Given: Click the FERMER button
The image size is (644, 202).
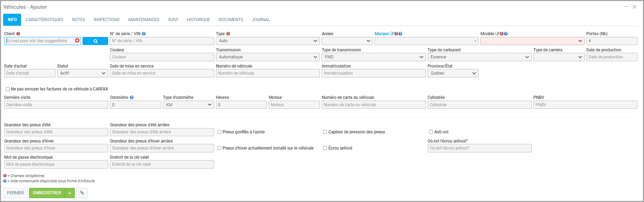Looking at the screenshot, I should click(x=15, y=193).
